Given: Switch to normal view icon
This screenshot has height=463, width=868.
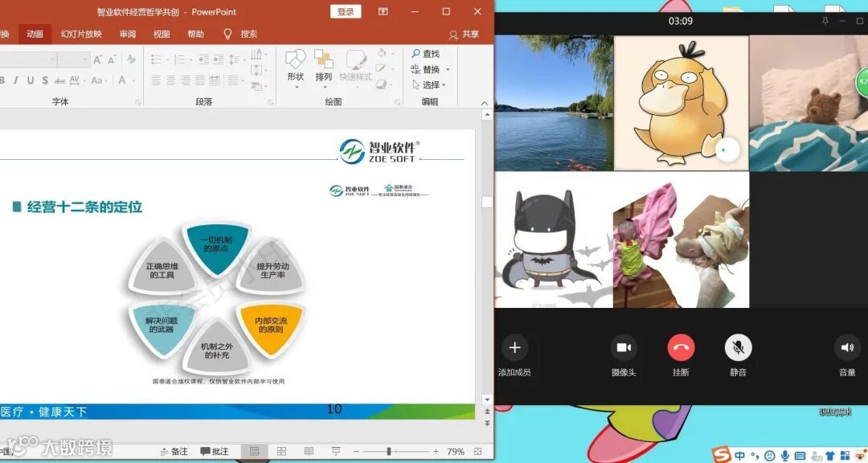Looking at the screenshot, I should (255, 452).
